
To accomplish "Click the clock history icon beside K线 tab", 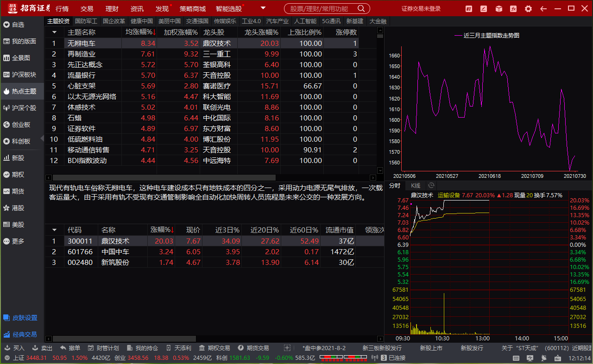I will point(431,185).
